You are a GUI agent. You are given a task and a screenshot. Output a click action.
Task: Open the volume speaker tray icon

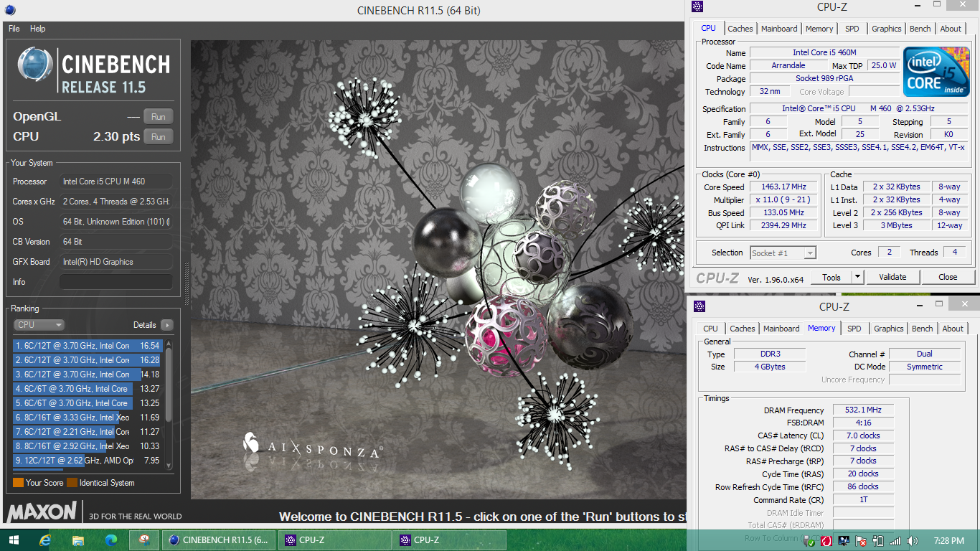point(913,540)
